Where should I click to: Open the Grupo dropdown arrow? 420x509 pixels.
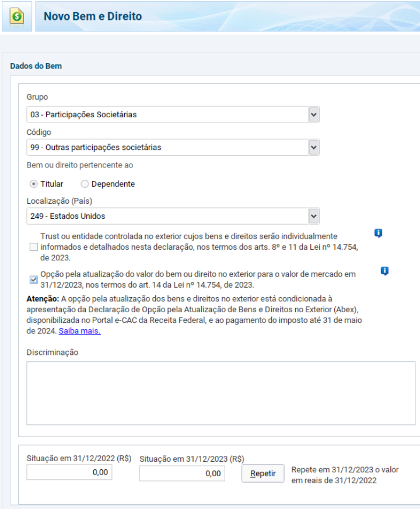[x=314, y=114]
